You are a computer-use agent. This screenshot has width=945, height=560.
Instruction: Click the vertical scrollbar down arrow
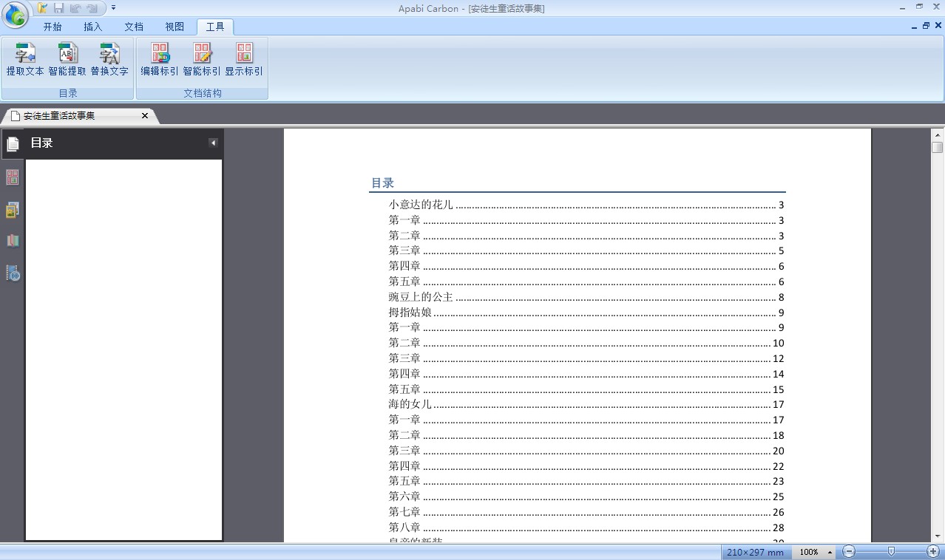[938, 536]
